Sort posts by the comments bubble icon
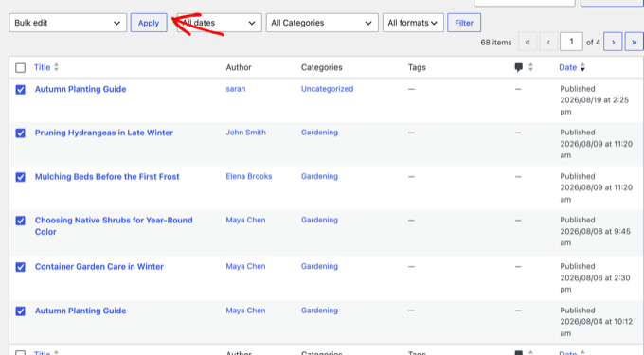644x355 pixels. pyautogui.click(x=519, y=67)
